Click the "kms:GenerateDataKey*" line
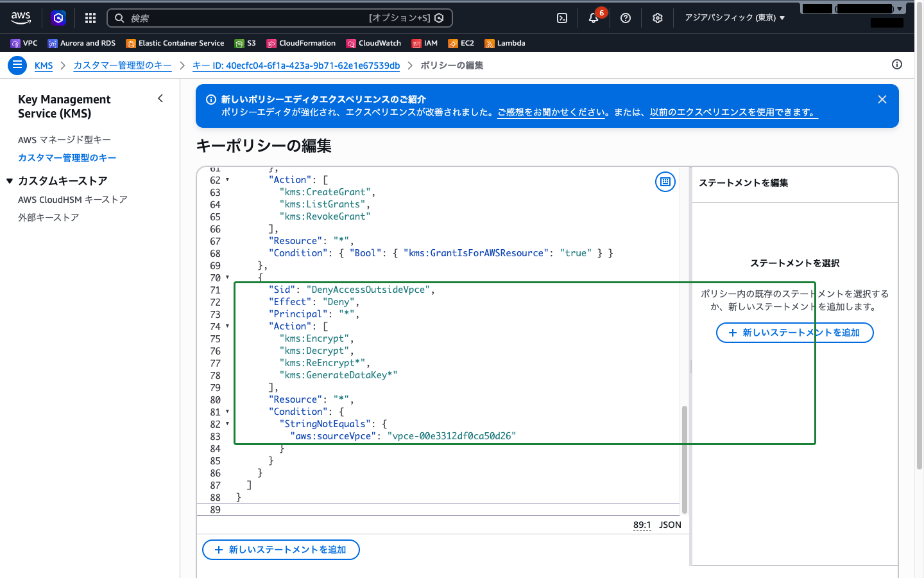 point(338,375)
